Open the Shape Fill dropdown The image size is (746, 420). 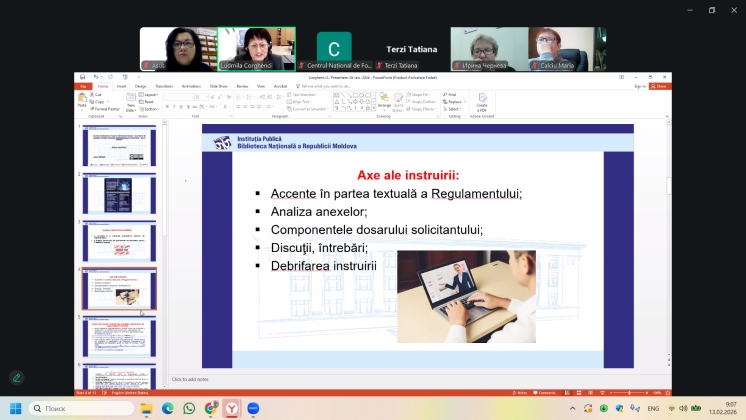click(x=423, y=94)
